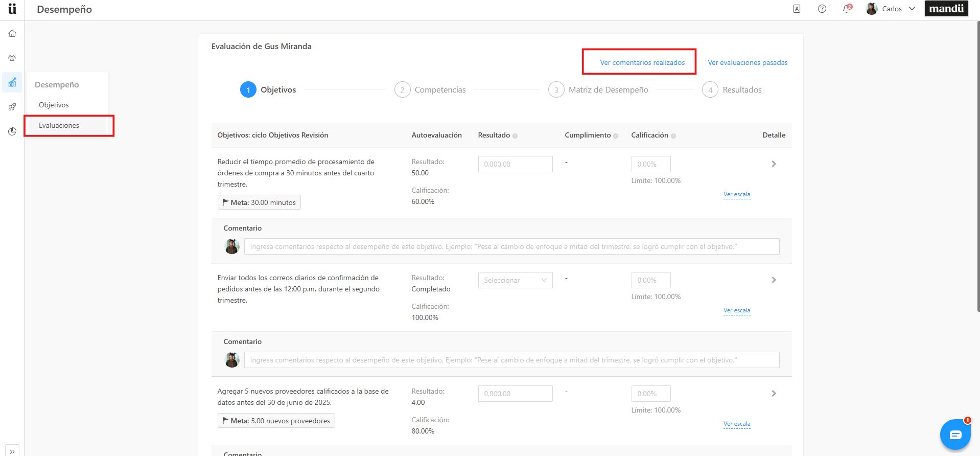
Task: Click Carlos's profile avatar
Action: 872,9
